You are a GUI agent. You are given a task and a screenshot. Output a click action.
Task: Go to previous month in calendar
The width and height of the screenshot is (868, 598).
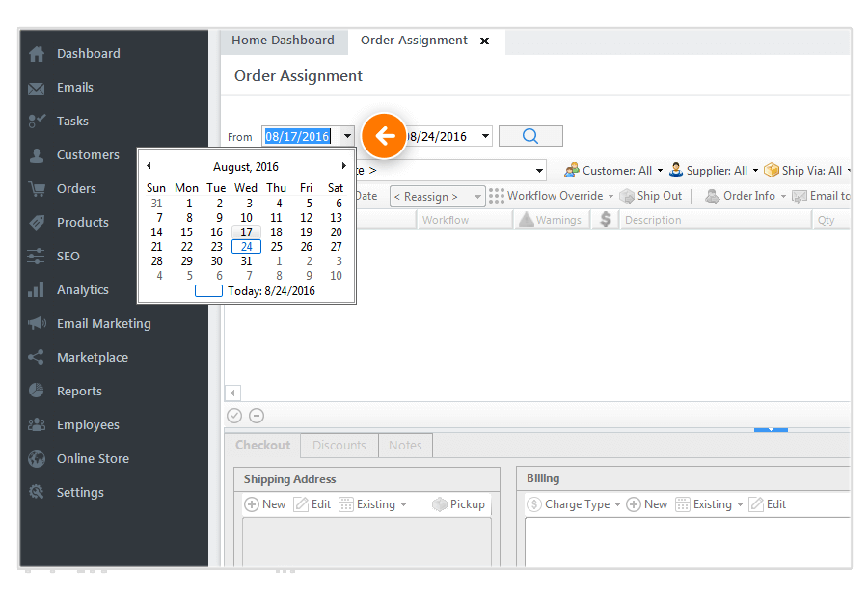tap(149, 166)
